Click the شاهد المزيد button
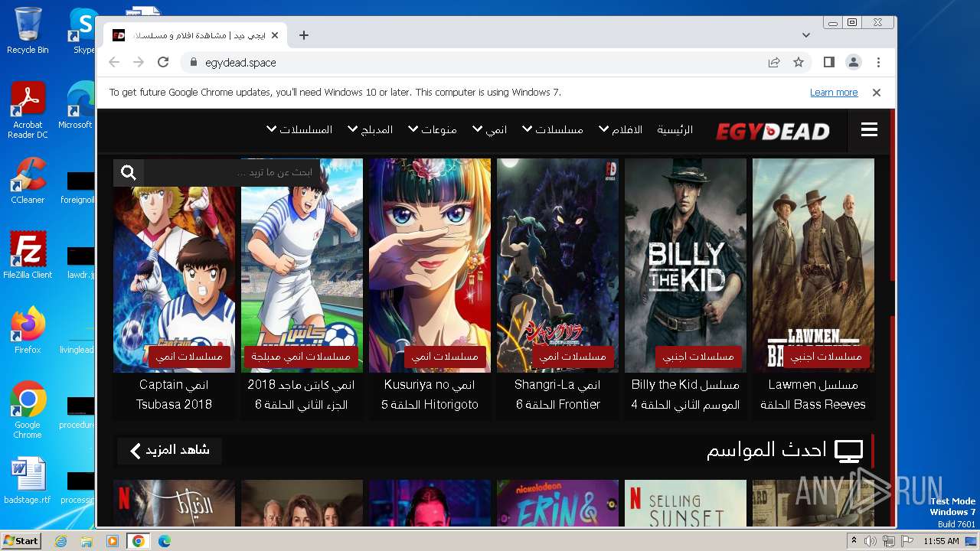 pyautogui.click(x=169, y=450)
